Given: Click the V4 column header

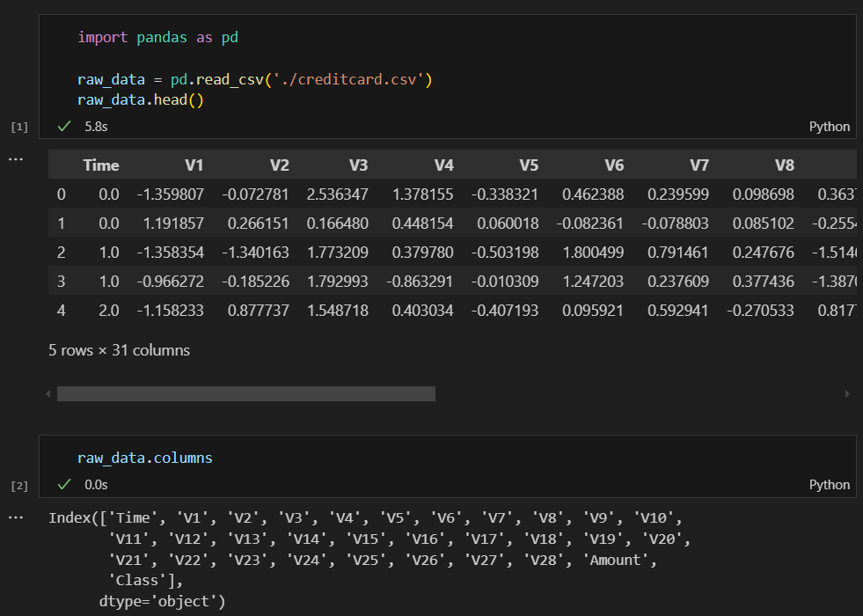Looking at the screenshot, I should (x=443, y=165).
